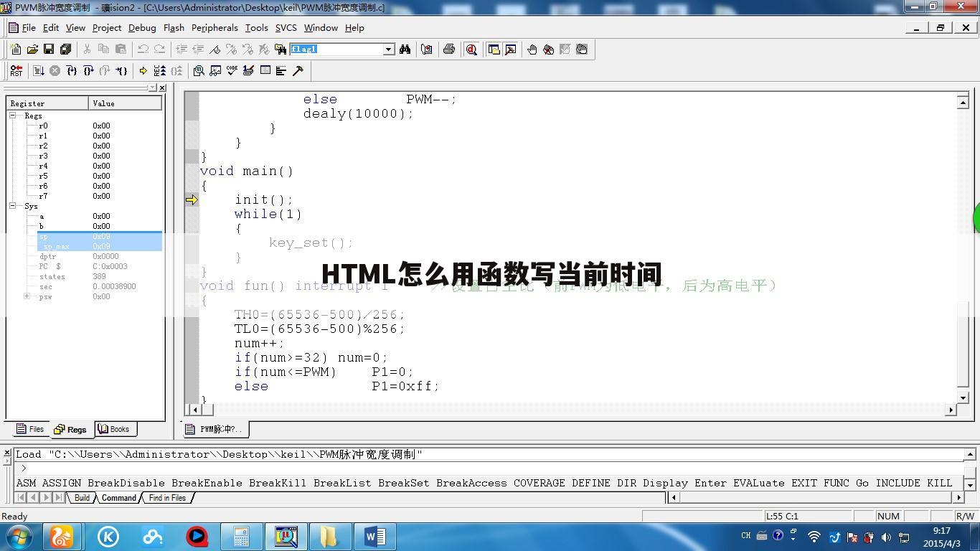Image resolution: width=980 pixels, height=551 pixels.
Task: Click the Start/Stop Debug Session icon
Action: (471, 50)
